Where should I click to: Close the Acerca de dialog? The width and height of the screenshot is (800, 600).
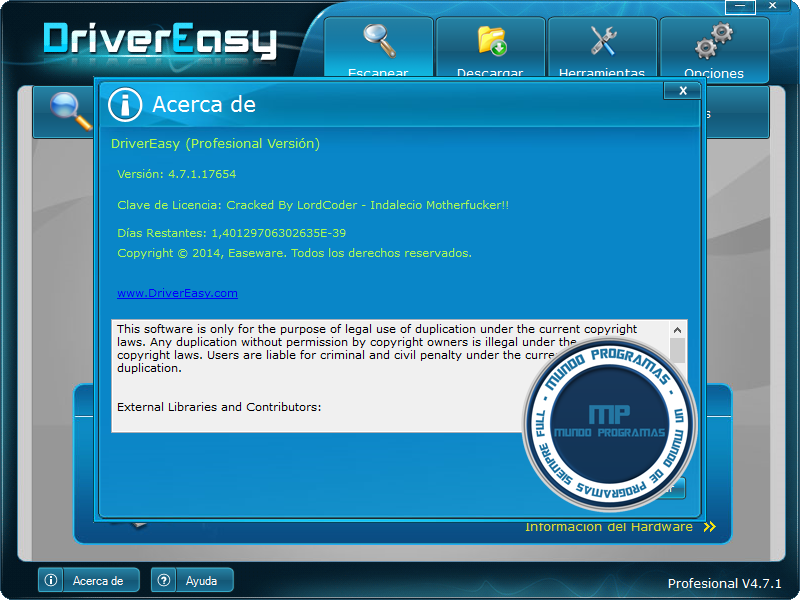click(x=683, y=91)
